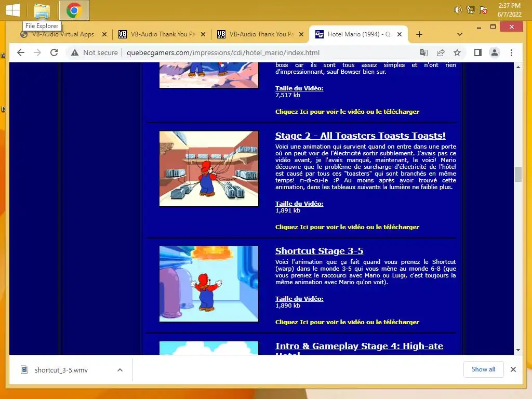Image resolution: width=532 pixels, height=399 pixels.
Task: Share this page via the share icon
Action: (x=441, y=52)
